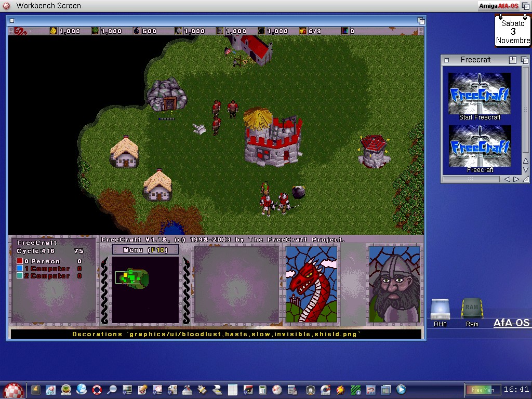Open the game Menu (F10) button
Viewport: 532px width, 399px height.
point(145,250)
